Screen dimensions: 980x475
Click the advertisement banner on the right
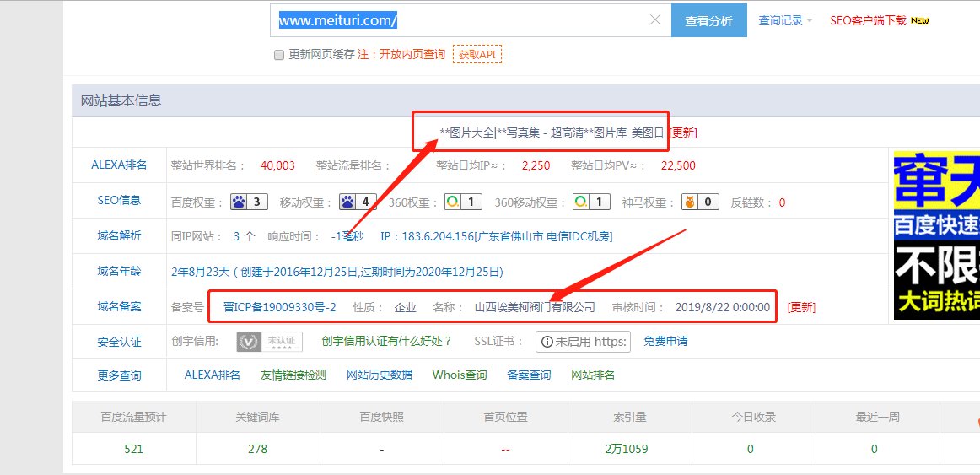(936, 235)
